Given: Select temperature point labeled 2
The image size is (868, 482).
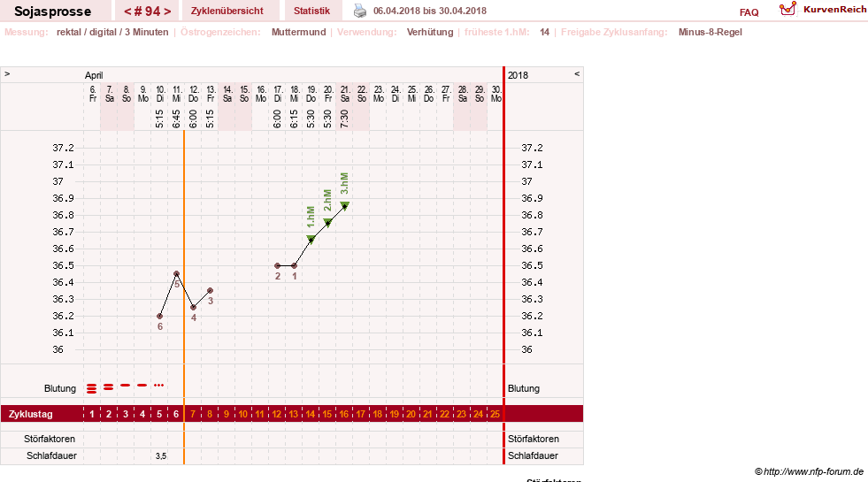Looking at the screenshot, I should [x=277, y=265].
